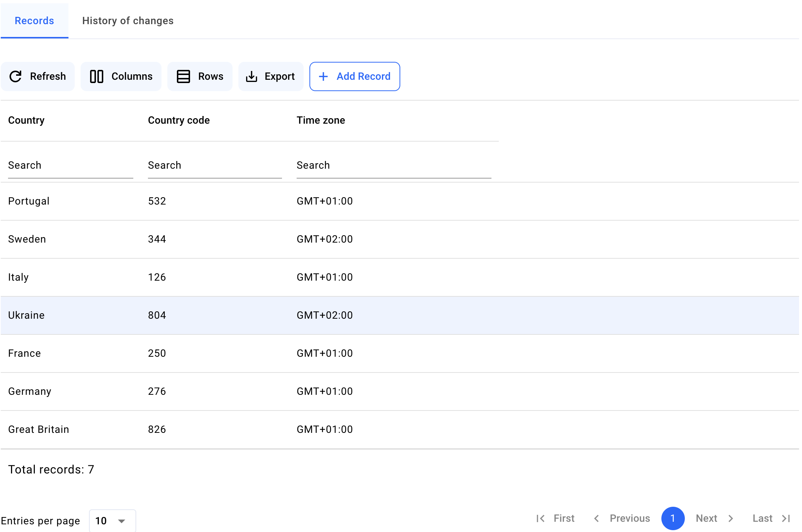Select the Italy row
Viewport: 802px width, 532px height.
point(400,277)
